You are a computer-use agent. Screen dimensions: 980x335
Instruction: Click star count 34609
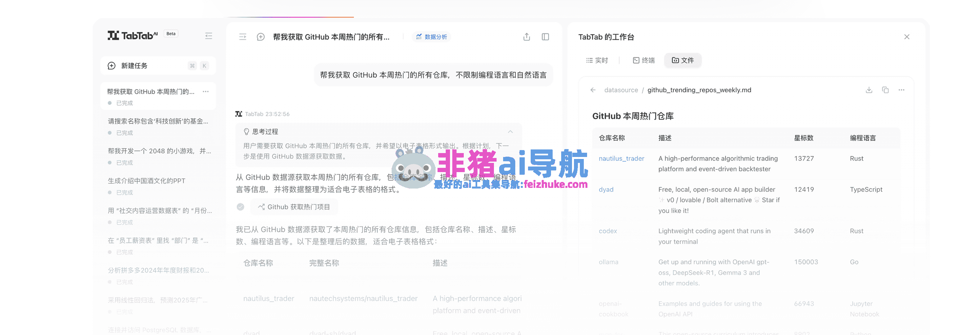click(x=804, y=231)
